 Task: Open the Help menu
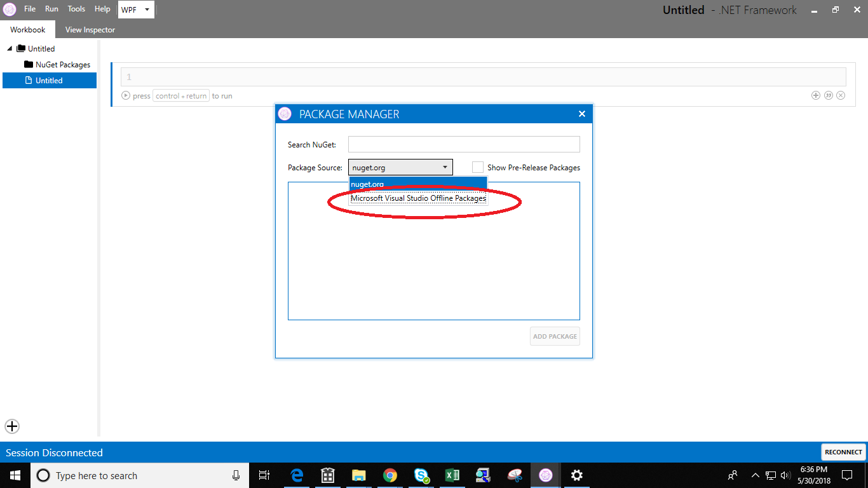(102, 9)
